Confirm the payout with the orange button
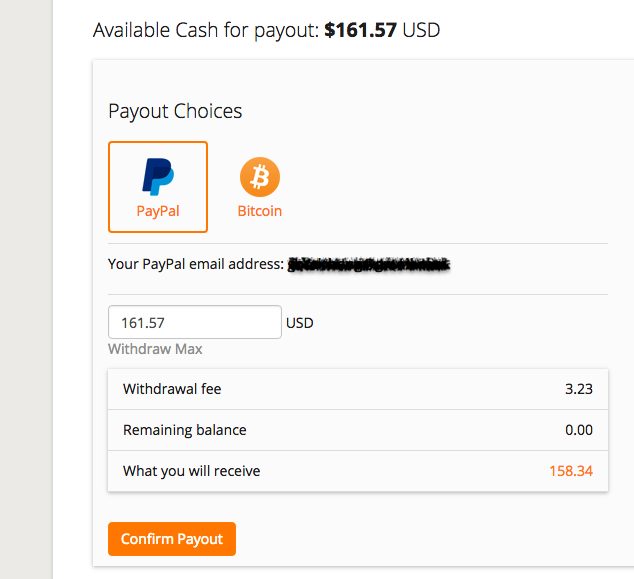634x579 pixels. (x=172, y=539)
